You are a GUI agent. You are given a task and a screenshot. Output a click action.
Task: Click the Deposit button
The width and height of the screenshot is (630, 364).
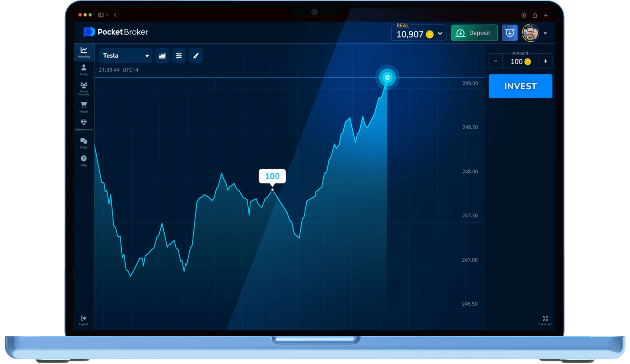pos(474,33)
